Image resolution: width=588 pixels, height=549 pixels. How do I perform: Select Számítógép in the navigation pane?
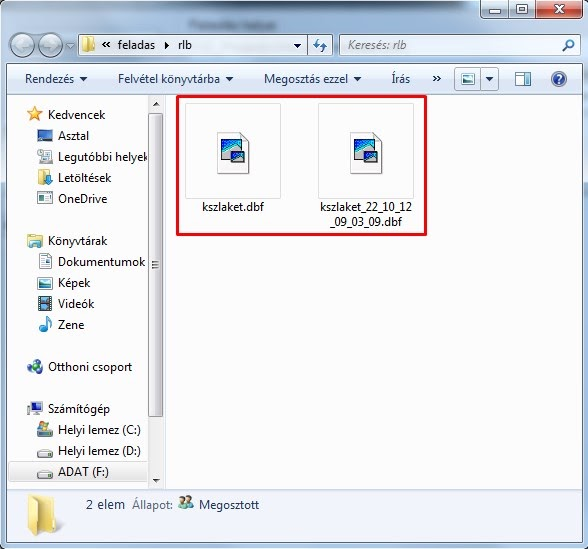[x=79, y=409]
